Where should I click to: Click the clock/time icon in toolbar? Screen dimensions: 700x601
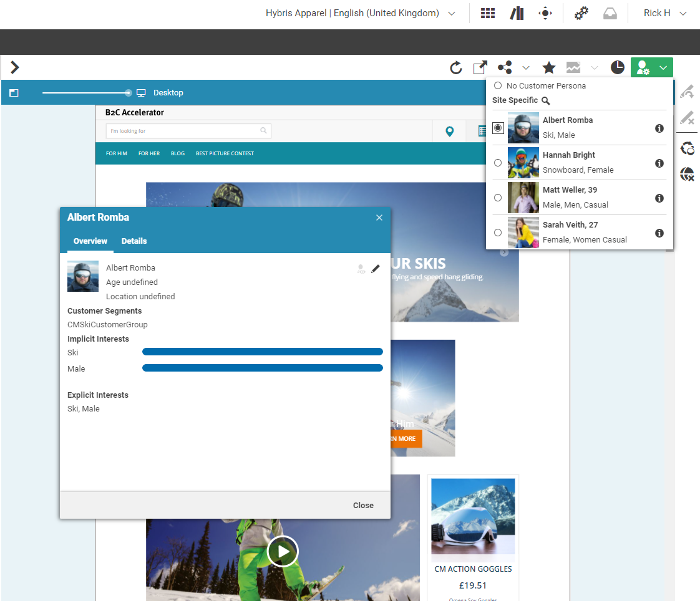coord(617,67)
